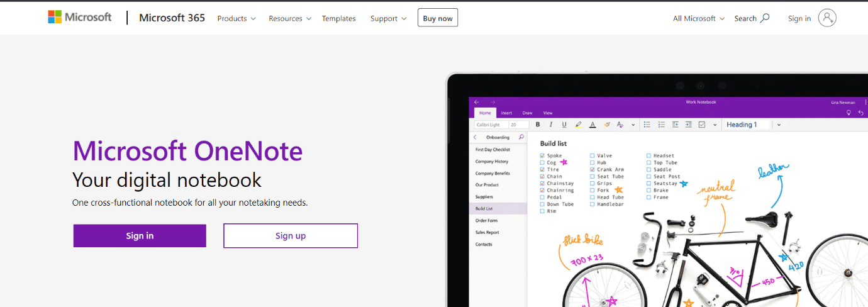Toggle the Pedal checkbox
Image resolution: width=868 pixels, height=307 pixels.
(542, 197)
